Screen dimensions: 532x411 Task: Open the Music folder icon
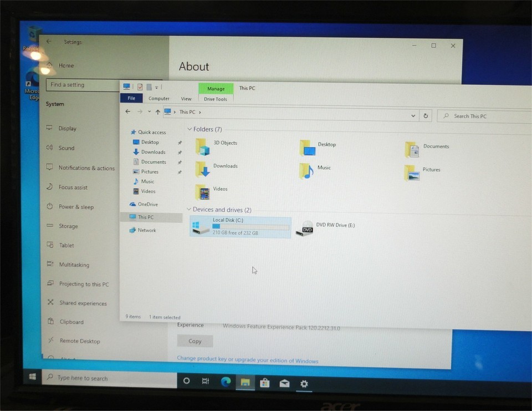307,171
